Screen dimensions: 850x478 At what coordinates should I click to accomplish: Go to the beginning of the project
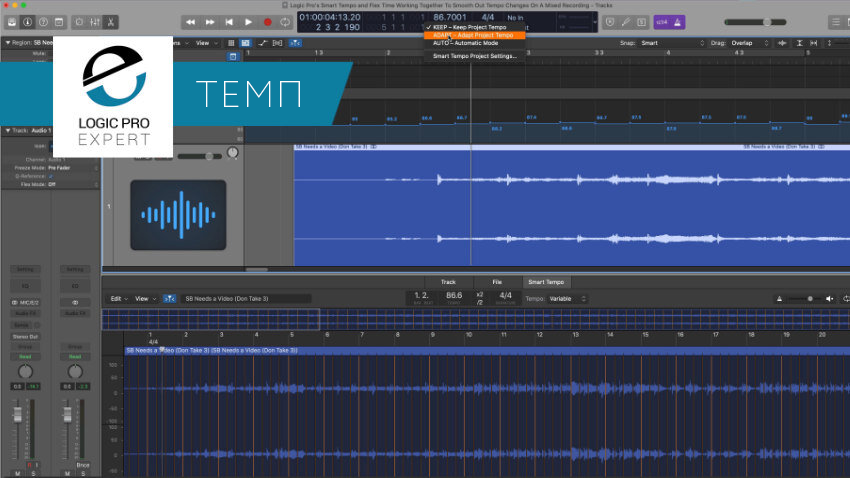click(229, 22)
